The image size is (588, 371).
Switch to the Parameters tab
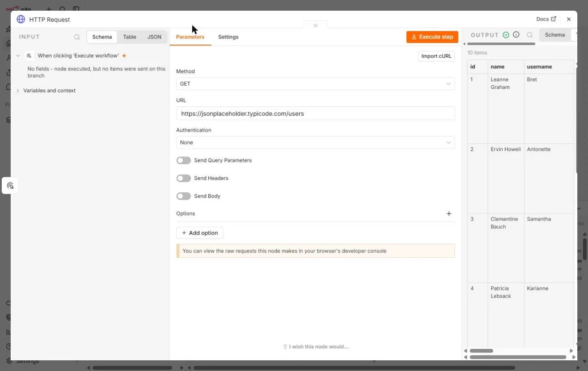tap(190, 37)
